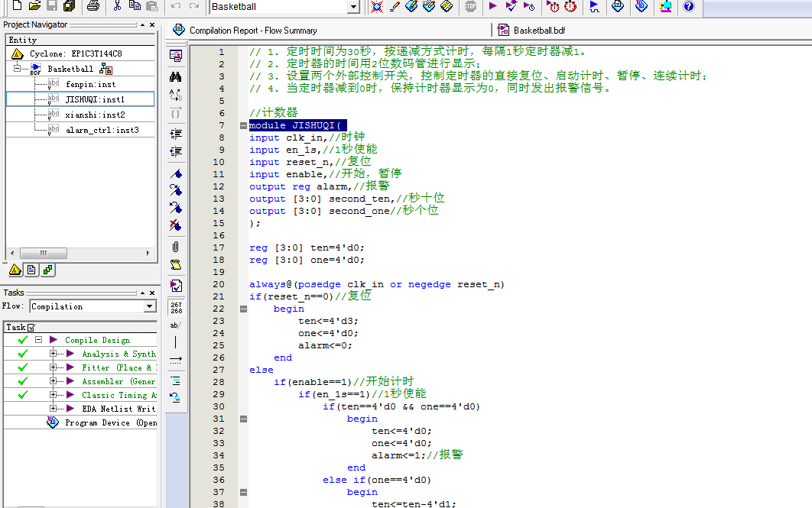Click 'ten<=4'd3;' code on line 23
The height and width of the screenshot is (508, 812).
(x=328, y=322)
